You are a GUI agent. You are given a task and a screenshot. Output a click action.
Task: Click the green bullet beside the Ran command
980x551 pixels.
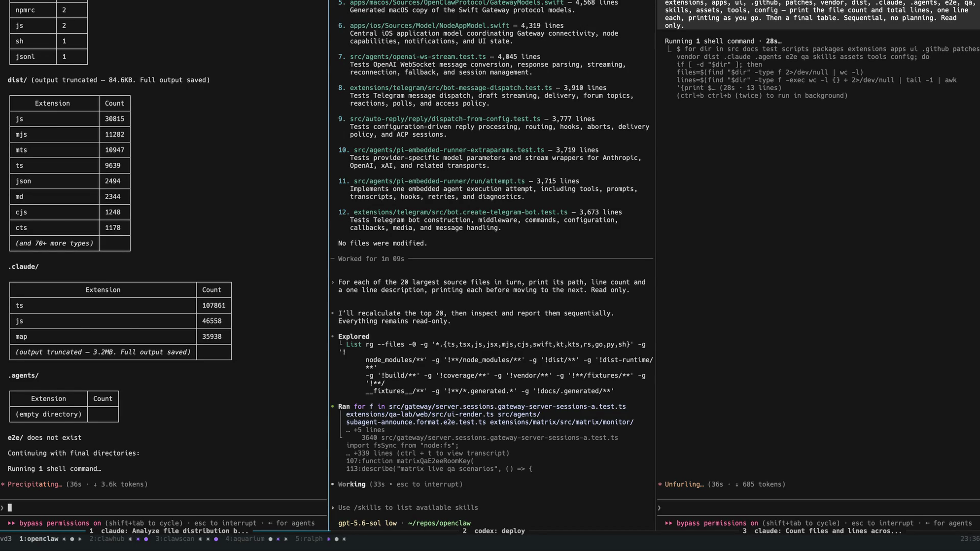333,407
